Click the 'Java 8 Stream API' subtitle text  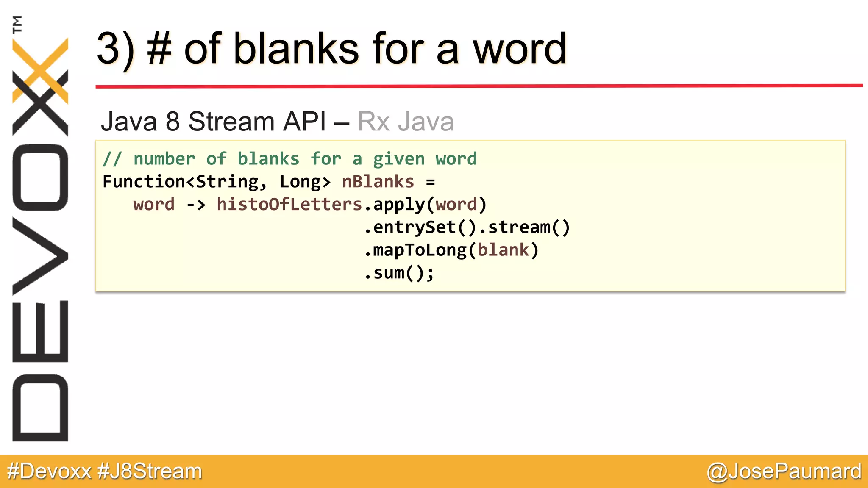point(214,122)
